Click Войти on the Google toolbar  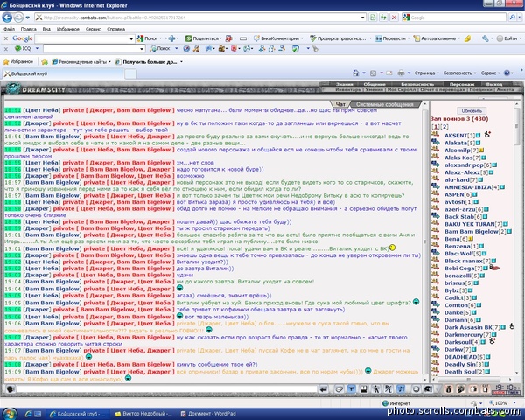point(507,38)
